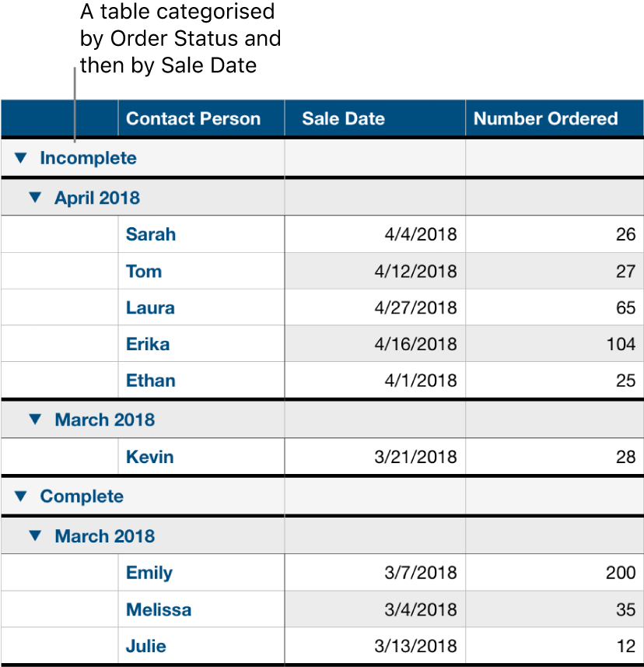644x667 pixels.
Task: Collapse the March 2018 group under Incomplete
Action: click(34, 419)
